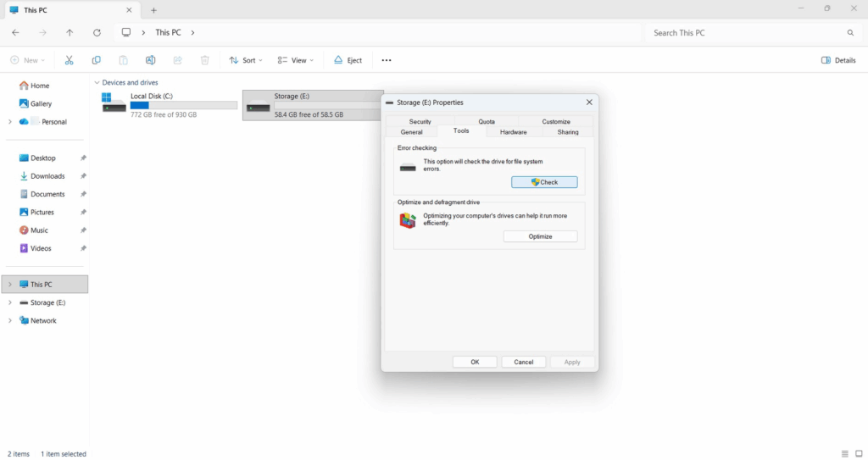Open the Pictures folder
Viewport: 868px width, 460px height.
[36, 212]
